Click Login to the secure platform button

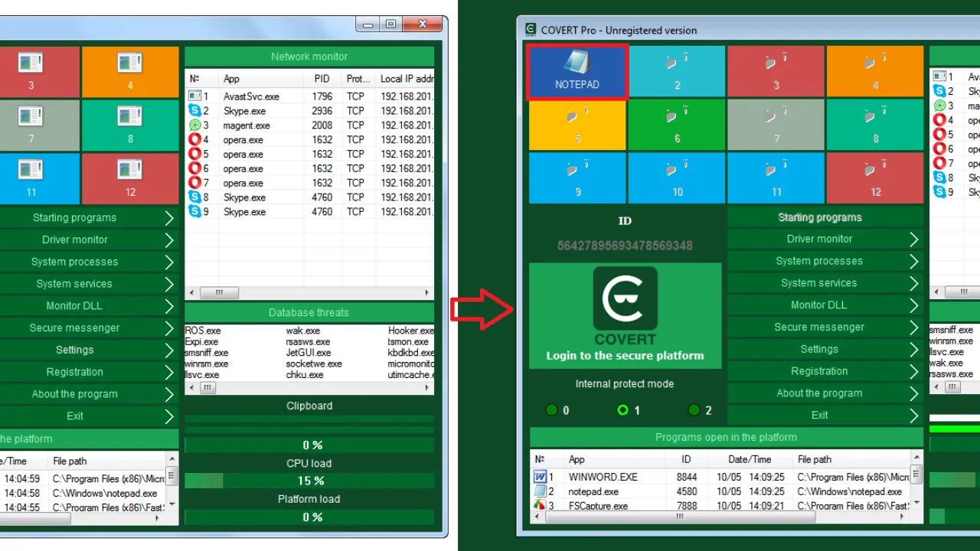(x=625, y=316)
